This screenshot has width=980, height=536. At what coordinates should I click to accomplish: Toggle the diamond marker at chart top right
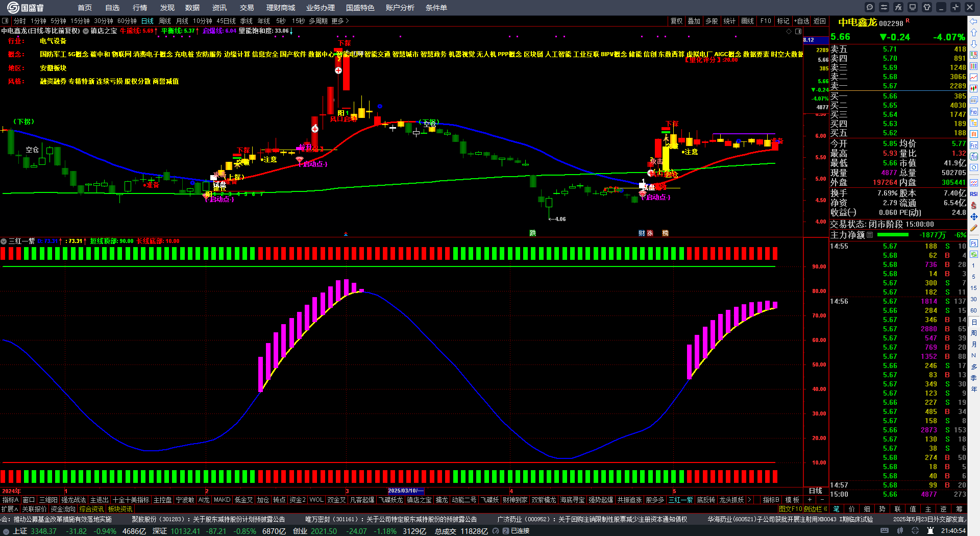[789, 31]
